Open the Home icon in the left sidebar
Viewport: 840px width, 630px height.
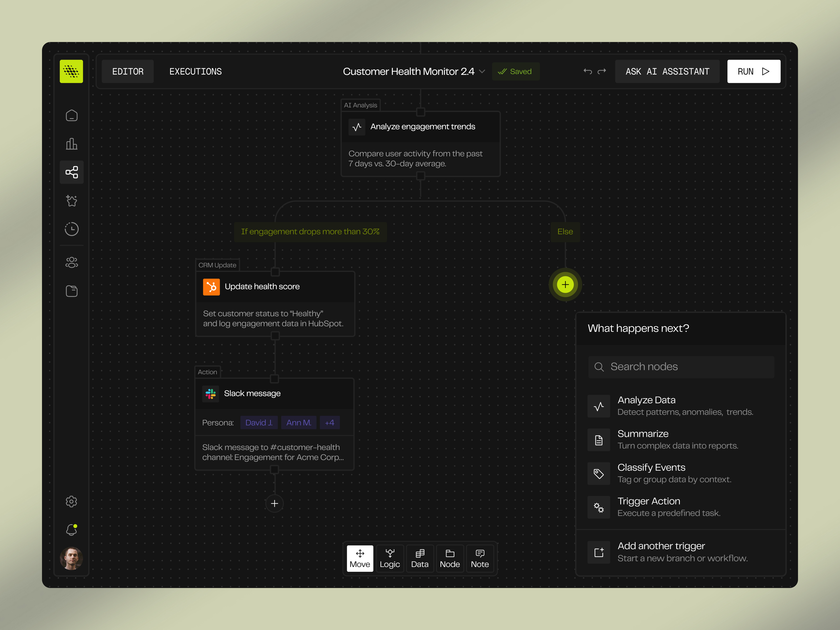pos(71,115)
